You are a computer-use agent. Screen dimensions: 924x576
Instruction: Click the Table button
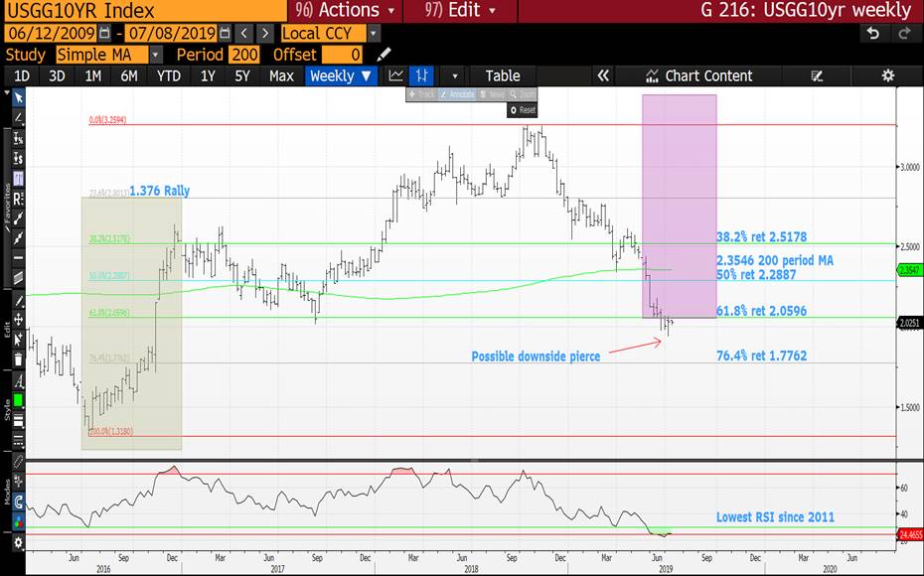502,75
